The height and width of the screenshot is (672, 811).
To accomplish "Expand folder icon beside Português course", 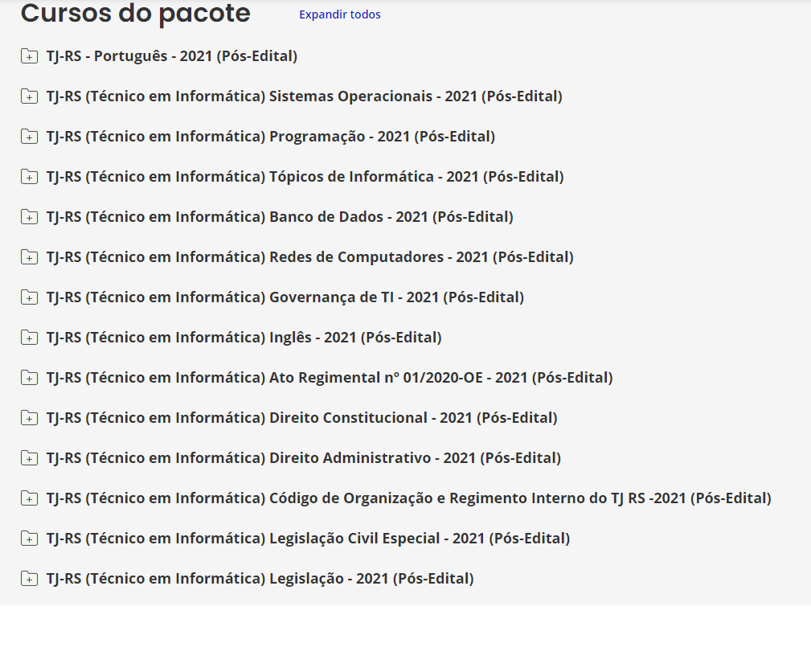I will coord(29,56).
